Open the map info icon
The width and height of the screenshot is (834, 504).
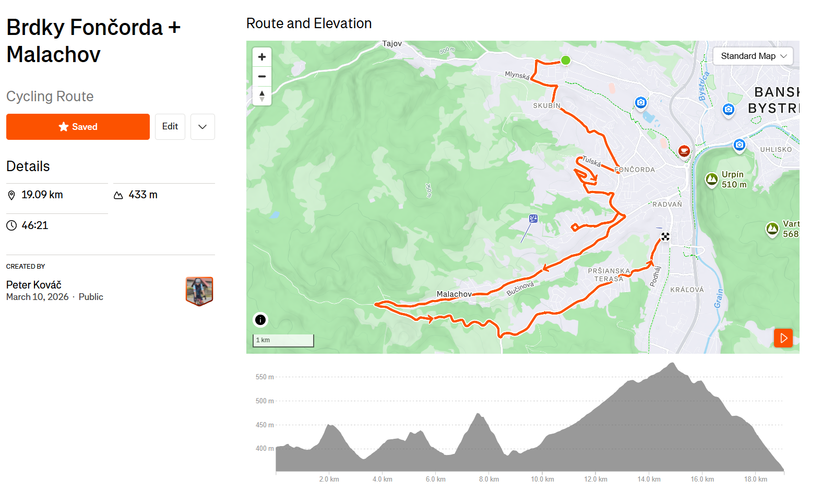pyautogui.click(x=260, y=320)
